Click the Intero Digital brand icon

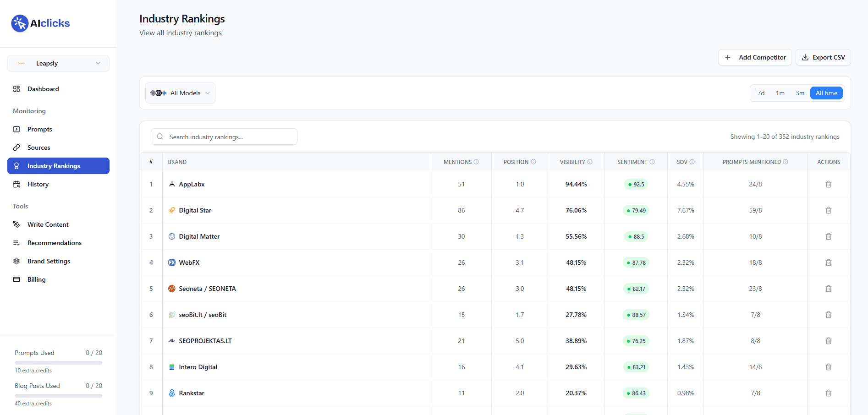172,367
